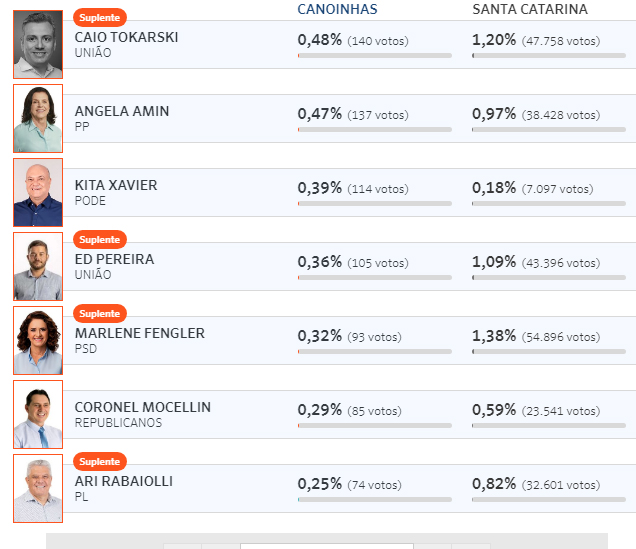The image size is (636, 549).
Task: Open Angela Amin's portrait thumbnail
Action: [38, 118]
